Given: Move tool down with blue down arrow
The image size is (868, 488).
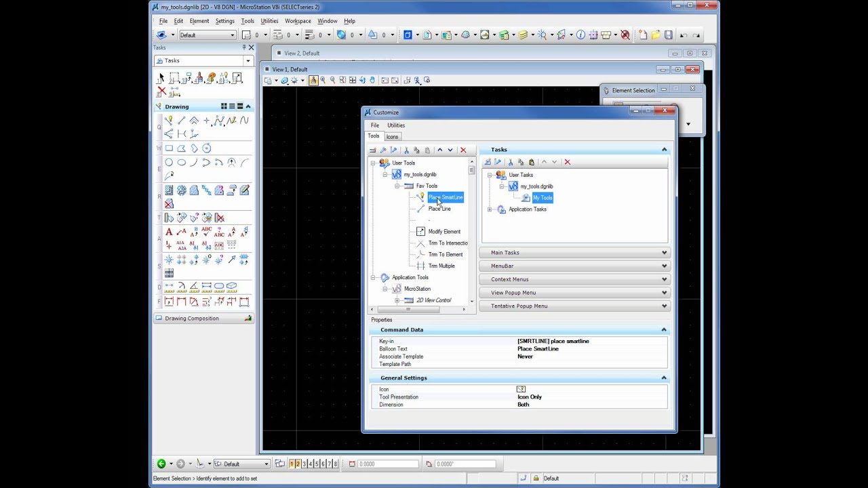Looking at the screenshot, I should point(450,150).
